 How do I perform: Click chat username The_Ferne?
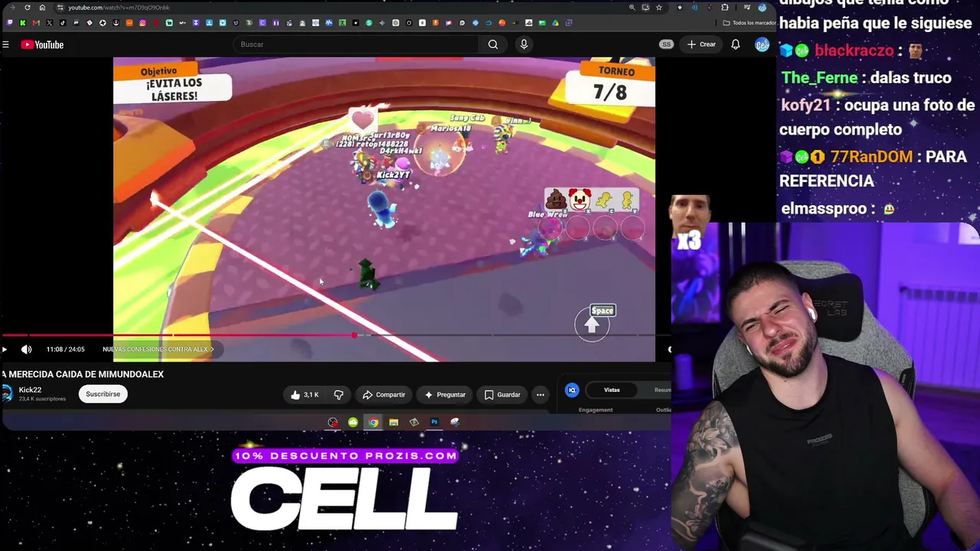[818, 78]
